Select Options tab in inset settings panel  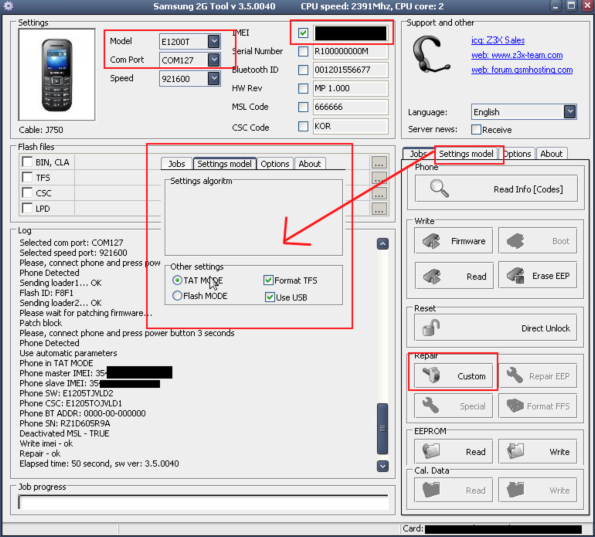[x=275, y=164]
